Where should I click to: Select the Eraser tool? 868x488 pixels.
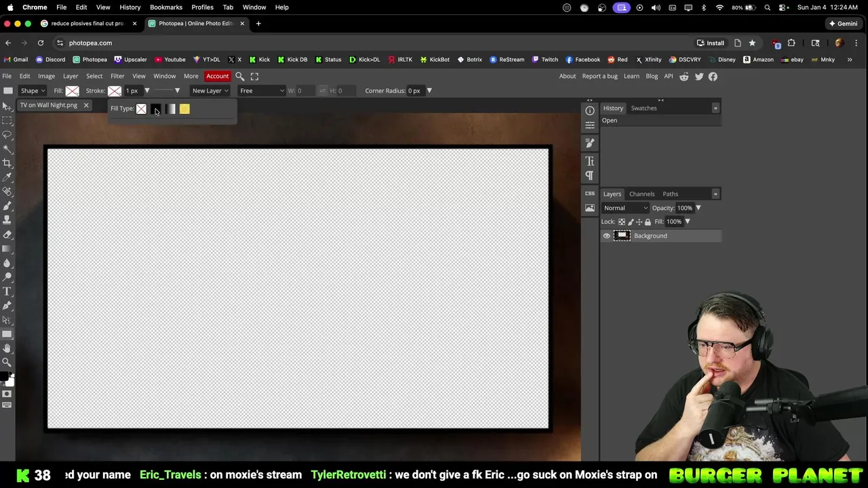7,235
